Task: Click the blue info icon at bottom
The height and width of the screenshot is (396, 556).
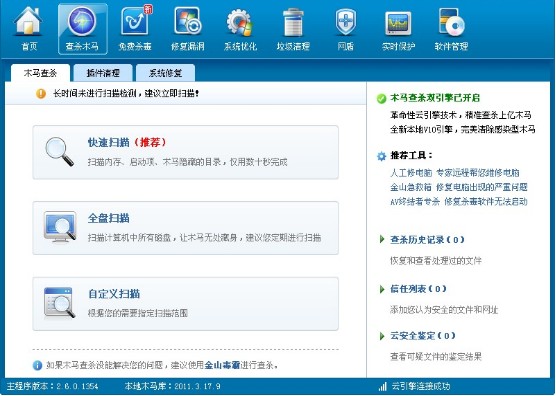Action: point(37,365)
